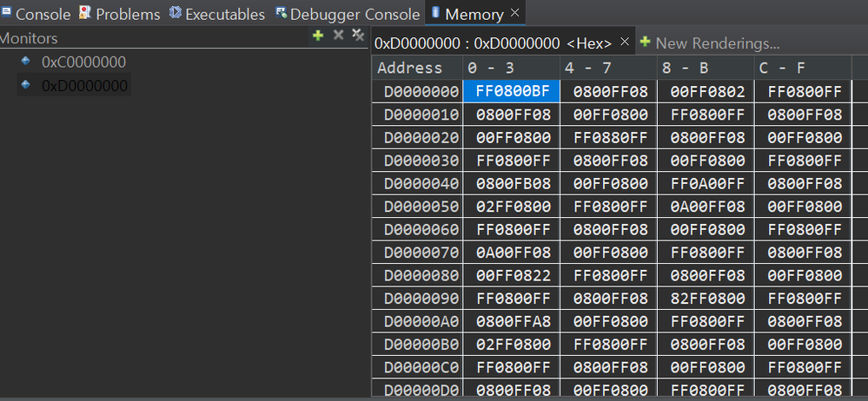Image resolution: width=868 pixels, height=401 pixels.
Task: Click the 4 - 7 column header
Action: 608,68
